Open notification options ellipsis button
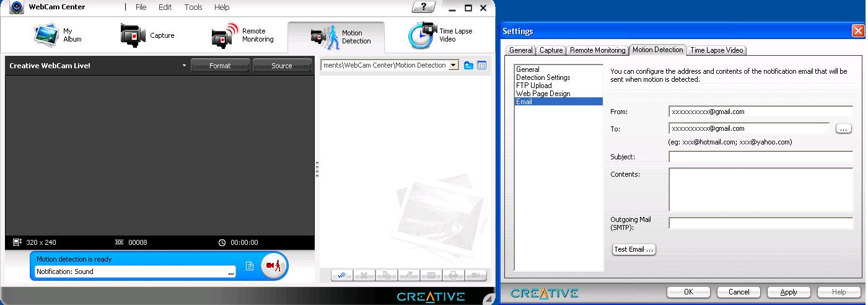This screenshot has width=868, height=305. [x=231, y=272]
